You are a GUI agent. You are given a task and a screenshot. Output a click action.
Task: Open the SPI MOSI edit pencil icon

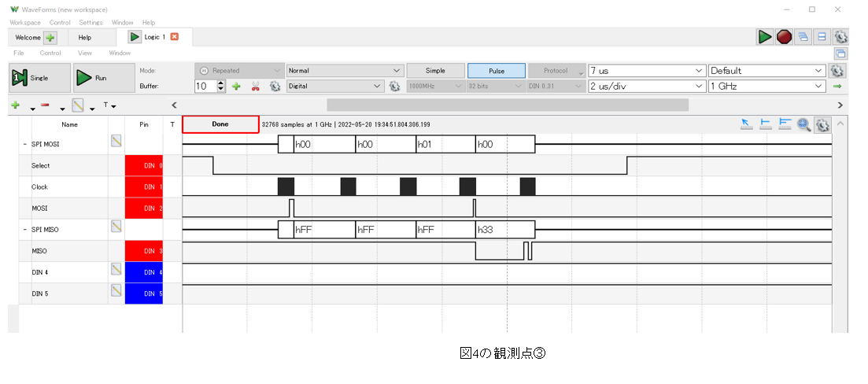pyautogui.click(x=116, y=141)
